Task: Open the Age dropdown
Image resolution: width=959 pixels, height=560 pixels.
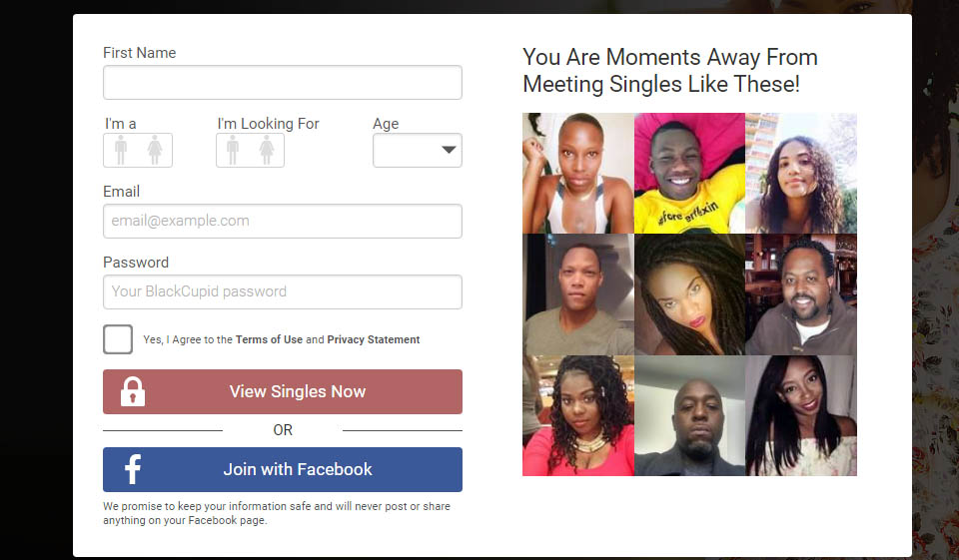Action: point(418,151)
